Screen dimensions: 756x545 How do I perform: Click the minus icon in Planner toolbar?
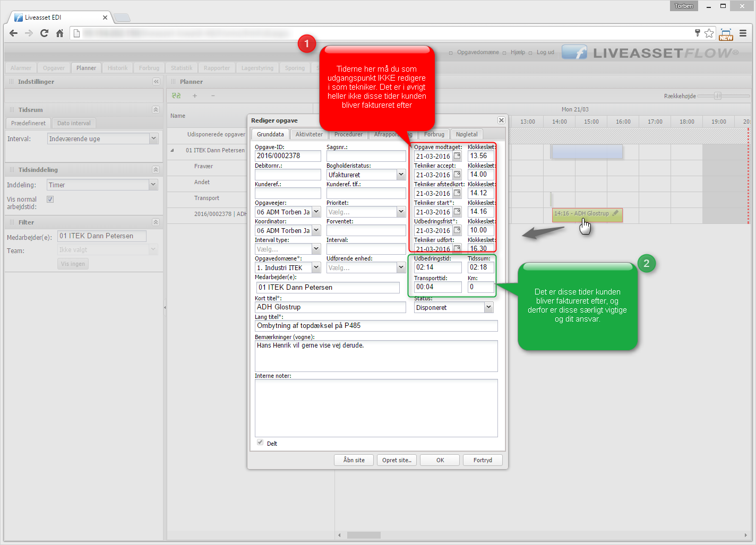coord(213,96)
